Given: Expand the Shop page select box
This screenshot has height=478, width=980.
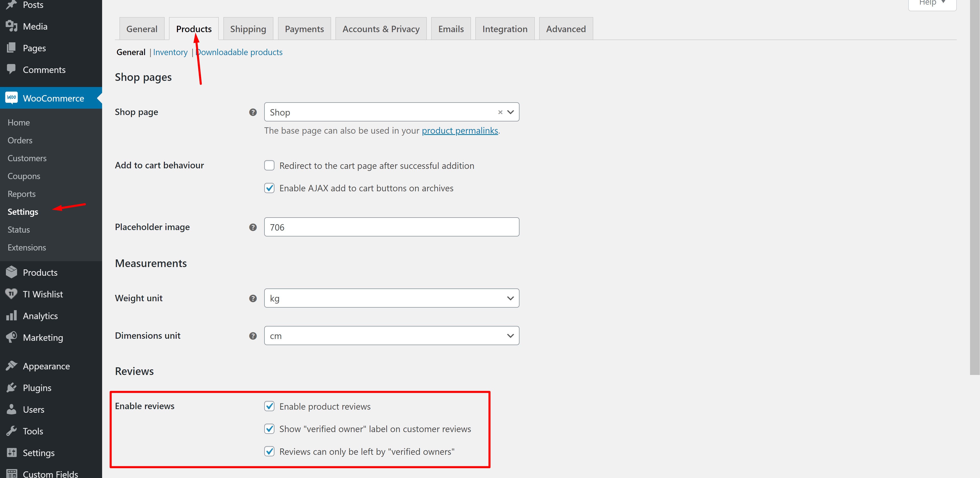Looking at the screenshot, I should click(x=380, y=112).
